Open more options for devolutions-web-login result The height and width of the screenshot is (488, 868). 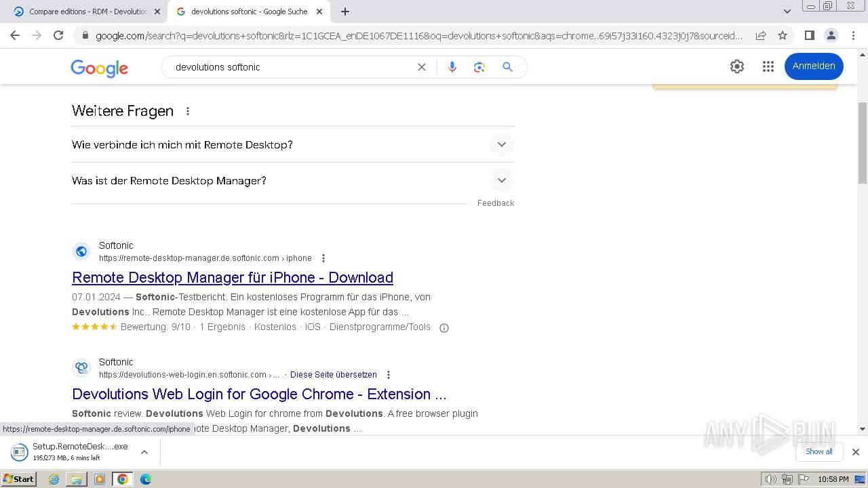click(389, 375)
